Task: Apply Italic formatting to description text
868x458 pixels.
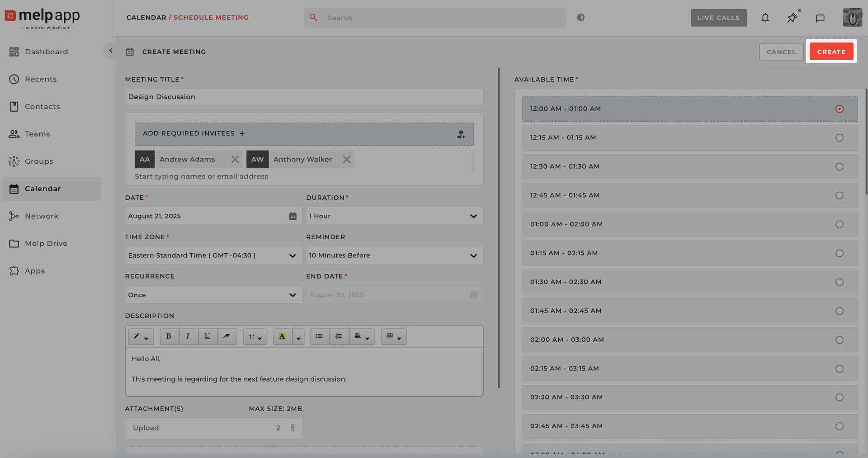Action: (x=189, y=336)
